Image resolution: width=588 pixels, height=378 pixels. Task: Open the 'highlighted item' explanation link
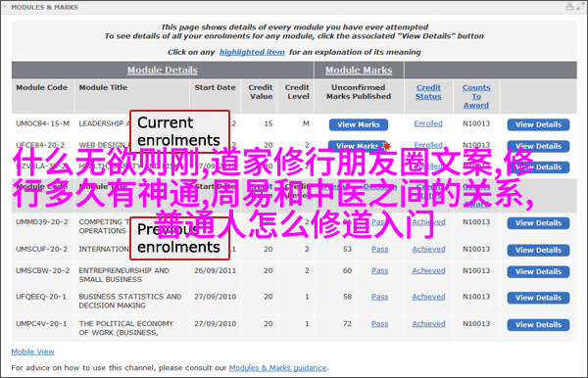252,52
